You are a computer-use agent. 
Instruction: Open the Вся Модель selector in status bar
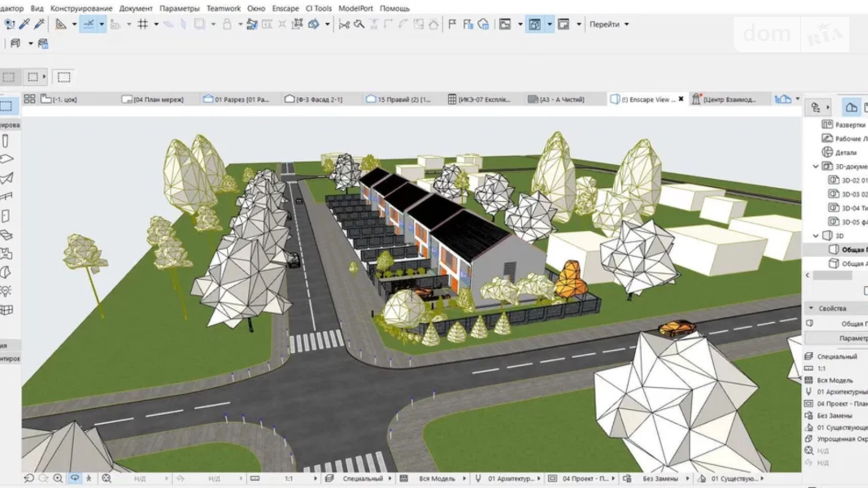click(x=436, y=479)
